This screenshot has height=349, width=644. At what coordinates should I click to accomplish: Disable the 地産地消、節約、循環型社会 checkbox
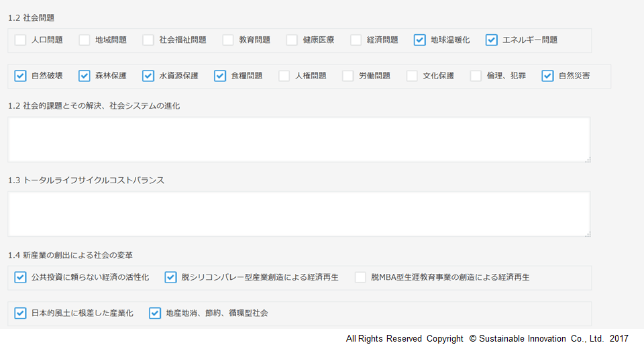tap(155, 313)
